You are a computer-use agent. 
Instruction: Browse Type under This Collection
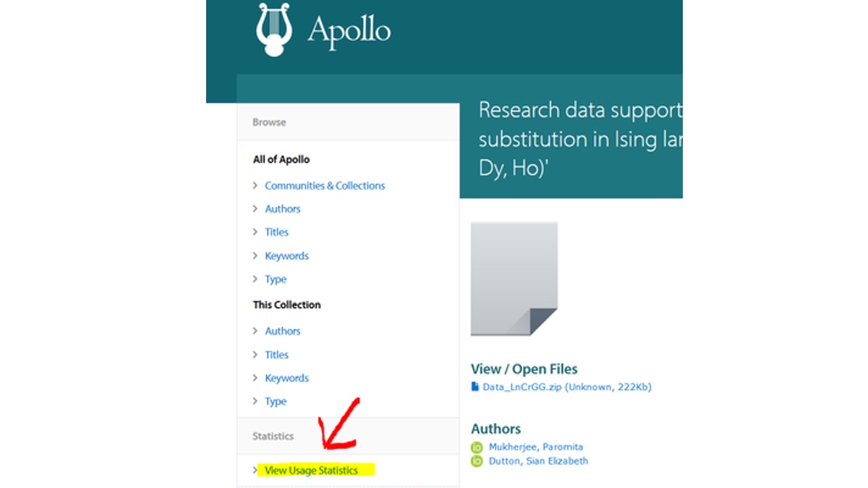tap(276, 401)
